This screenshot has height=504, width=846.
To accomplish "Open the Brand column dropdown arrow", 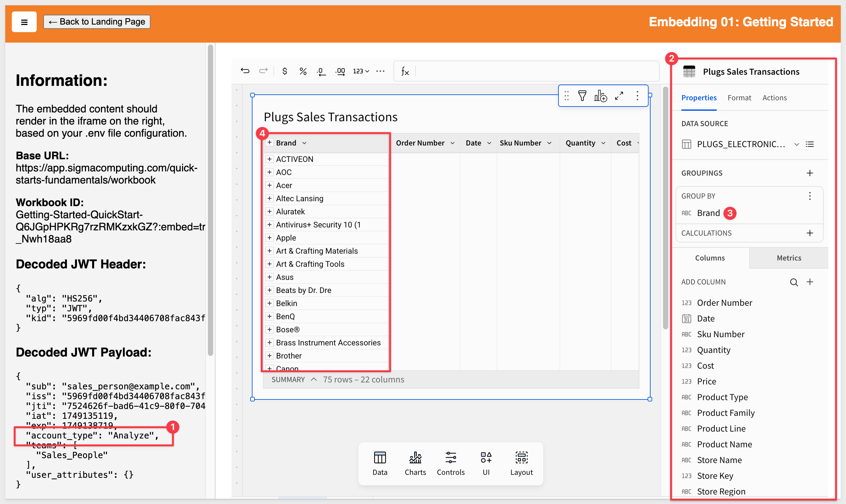I will pos(304,143).
